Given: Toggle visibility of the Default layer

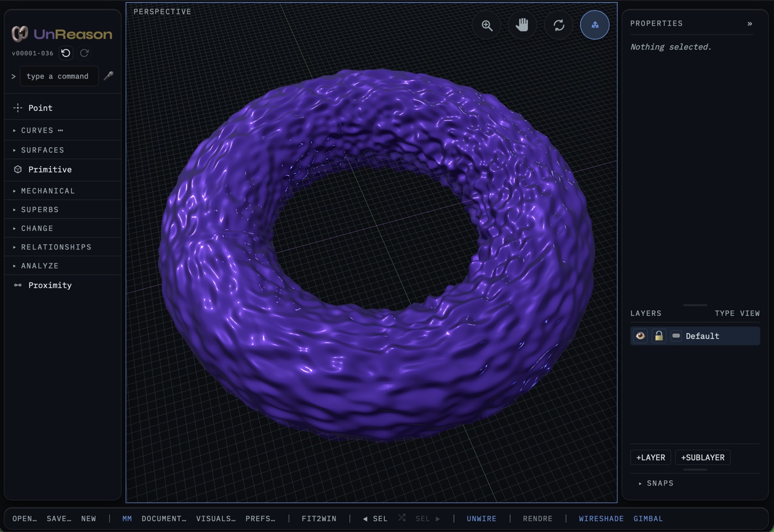Looking at the screenshot, I should [640, 336].
